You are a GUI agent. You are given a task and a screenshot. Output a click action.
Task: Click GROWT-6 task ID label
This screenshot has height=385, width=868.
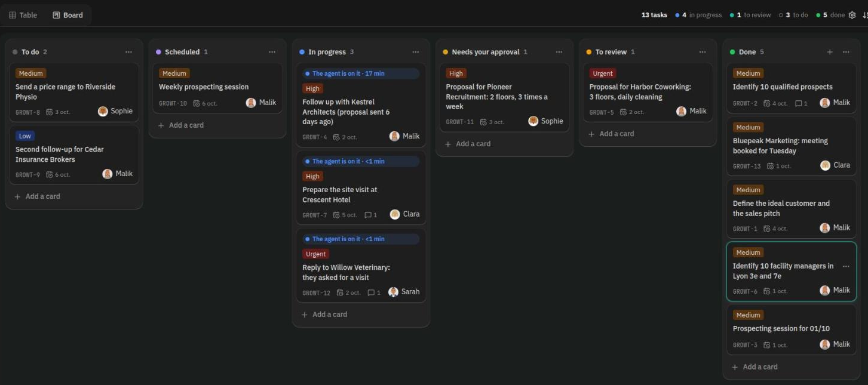coord(745,291)
